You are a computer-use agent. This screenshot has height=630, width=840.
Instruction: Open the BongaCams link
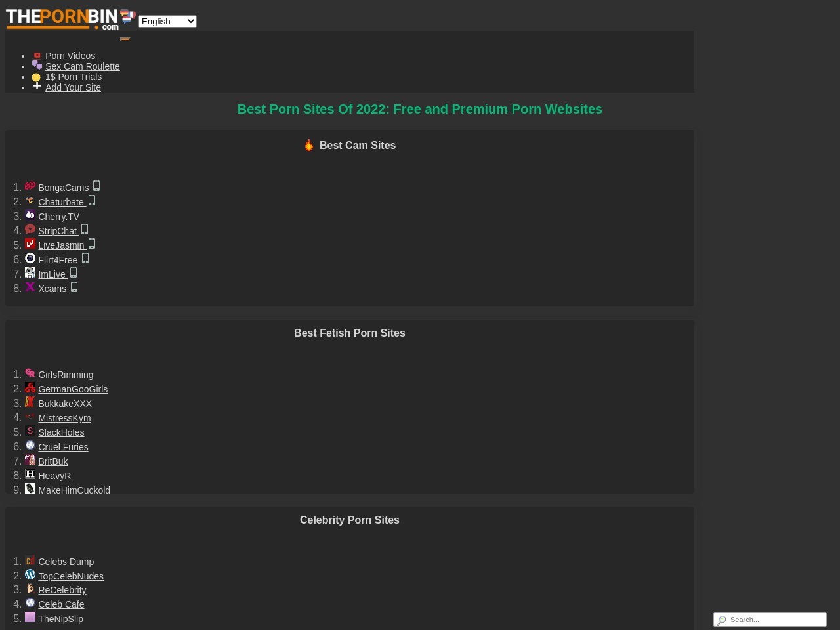pos(63,188)
